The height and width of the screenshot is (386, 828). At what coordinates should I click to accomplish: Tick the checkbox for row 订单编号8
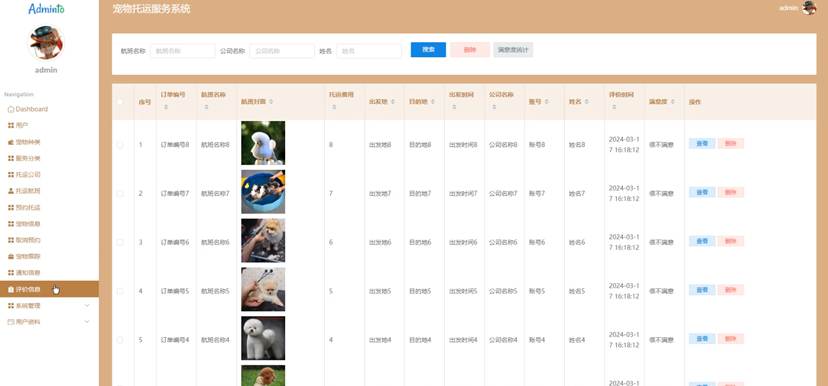point(120,145)
